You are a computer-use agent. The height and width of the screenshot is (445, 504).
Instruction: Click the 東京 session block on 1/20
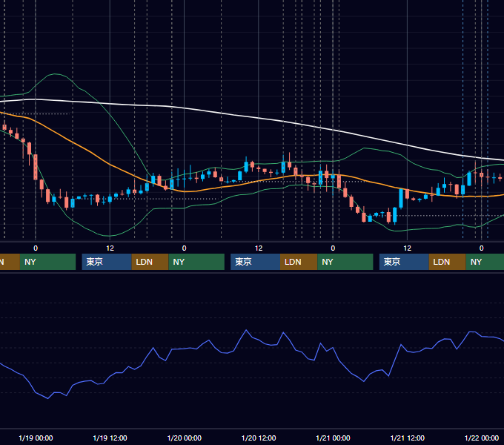[x=255, y=262]
